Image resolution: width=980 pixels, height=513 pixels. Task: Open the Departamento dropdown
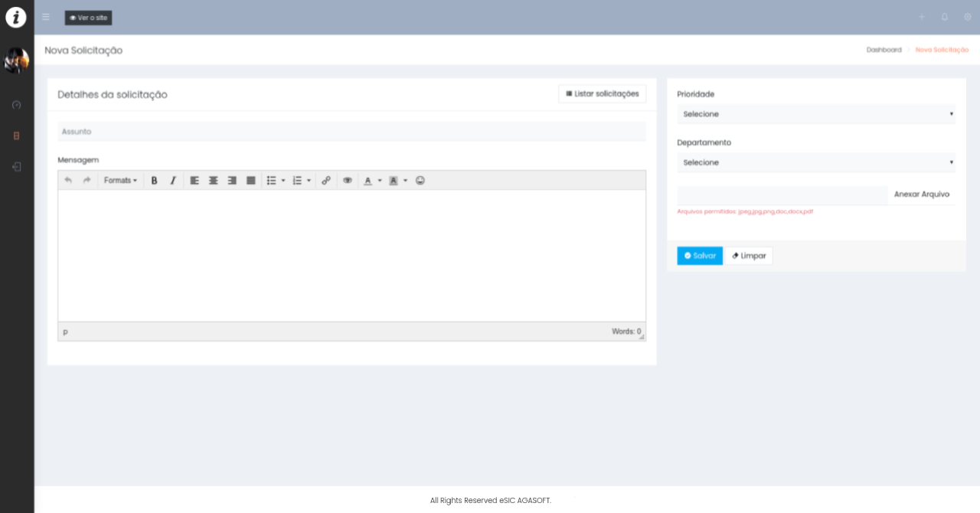(815, 162)
